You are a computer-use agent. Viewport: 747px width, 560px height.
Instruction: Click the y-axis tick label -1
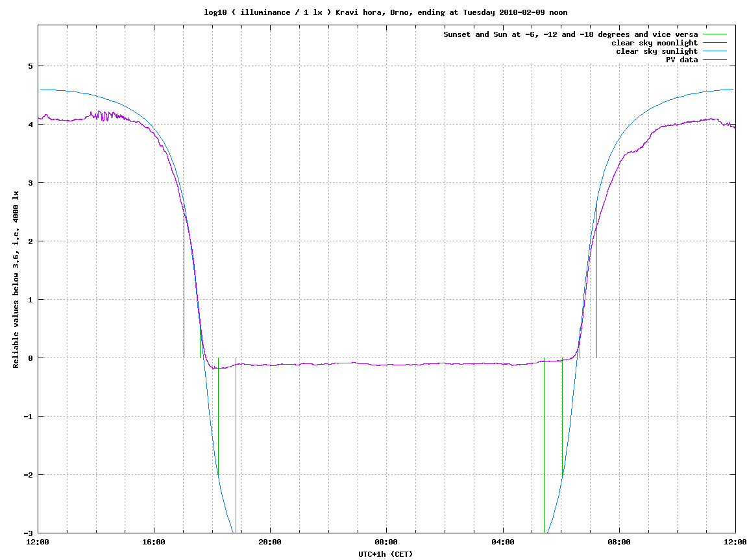coord(28,417)
